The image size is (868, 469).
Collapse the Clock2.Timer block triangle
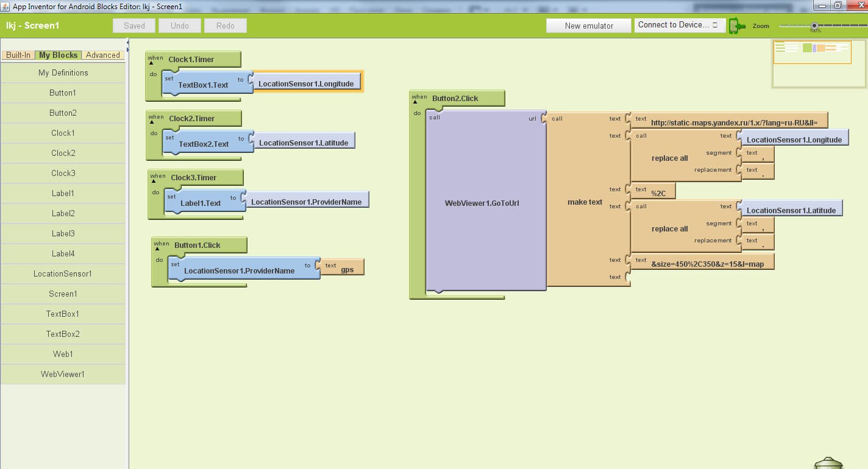pos(152,122)
